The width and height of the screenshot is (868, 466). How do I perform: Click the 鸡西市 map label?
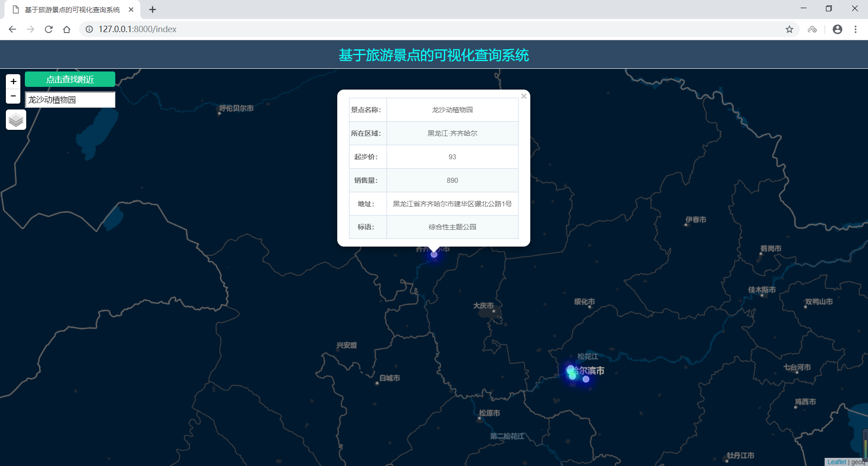pos(806,401)
